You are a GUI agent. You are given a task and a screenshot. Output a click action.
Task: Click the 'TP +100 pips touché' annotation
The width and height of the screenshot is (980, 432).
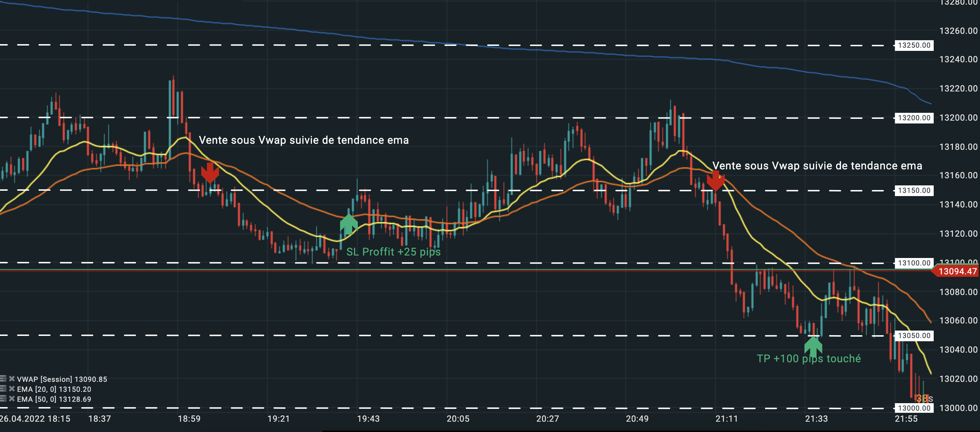pyautogui.click(x=808, y=359)
